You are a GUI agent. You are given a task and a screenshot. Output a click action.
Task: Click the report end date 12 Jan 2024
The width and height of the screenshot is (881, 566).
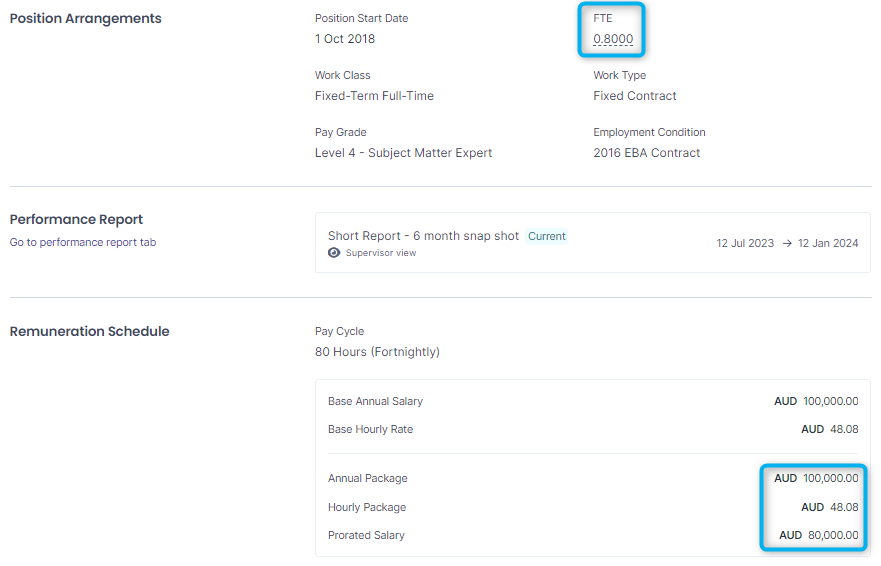point(828,243)
